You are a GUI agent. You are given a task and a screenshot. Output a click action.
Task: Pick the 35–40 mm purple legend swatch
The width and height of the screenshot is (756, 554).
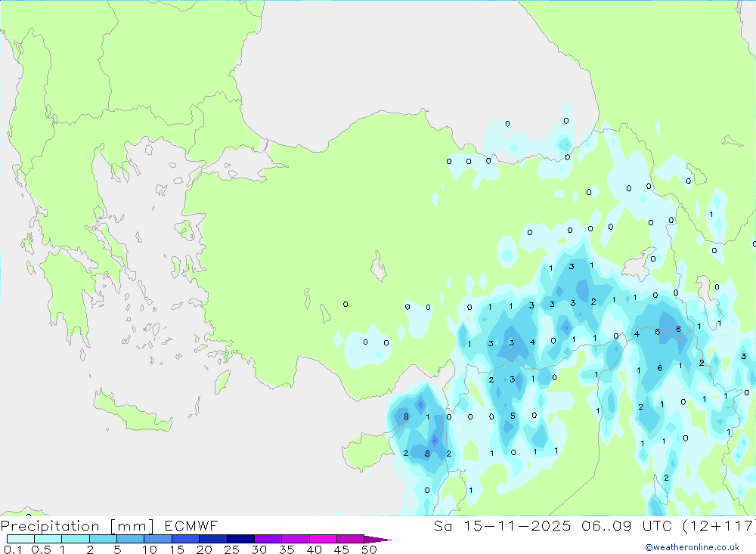pos(296,539)
